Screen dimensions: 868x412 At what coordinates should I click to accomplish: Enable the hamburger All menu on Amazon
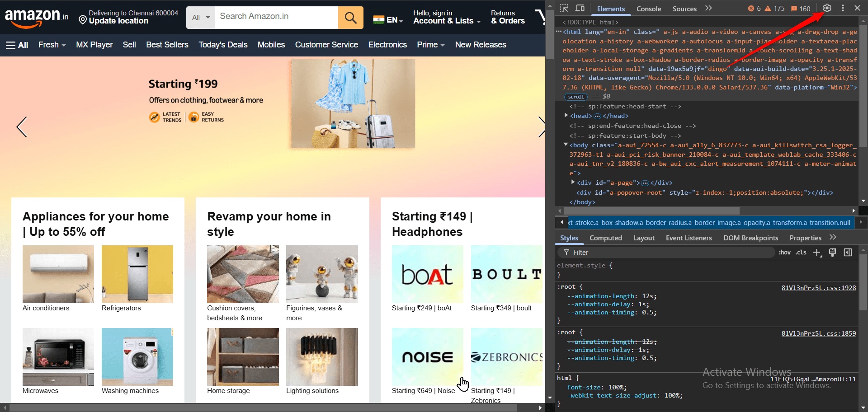click(17, 45)
